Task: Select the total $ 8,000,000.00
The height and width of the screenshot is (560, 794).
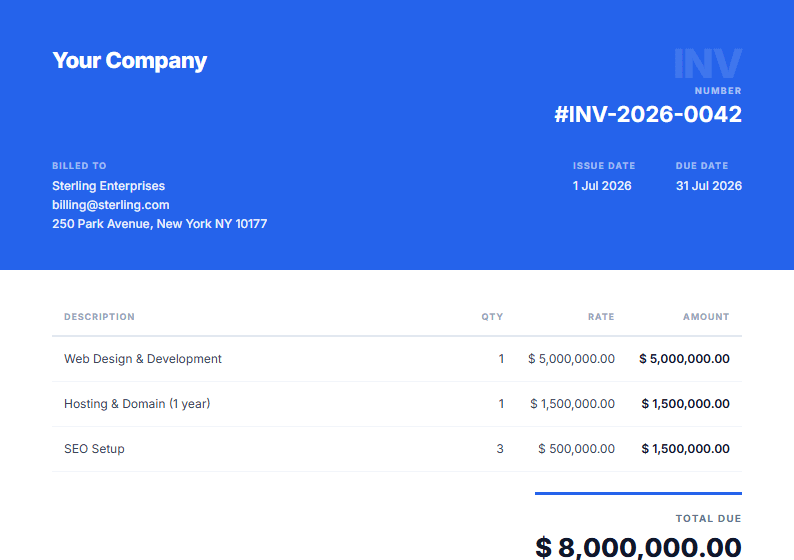Action: pyautogui.click(x=638, y=547)
